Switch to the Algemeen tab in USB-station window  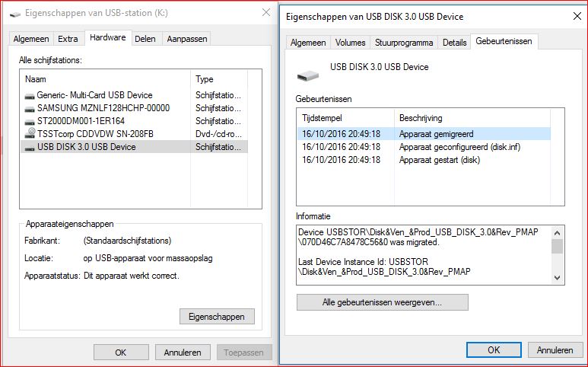[x=32, y=39]
